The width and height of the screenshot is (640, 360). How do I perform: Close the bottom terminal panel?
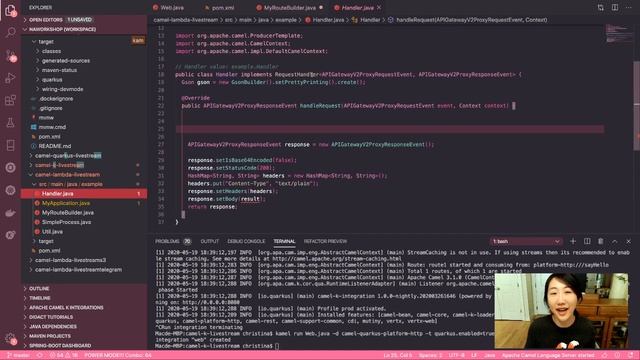[629, 241]
